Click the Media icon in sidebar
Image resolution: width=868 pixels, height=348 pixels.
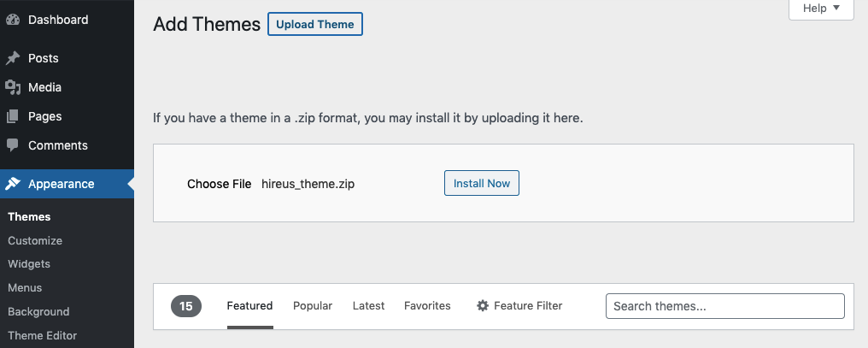pyautogui.click(x=13, y=87)
